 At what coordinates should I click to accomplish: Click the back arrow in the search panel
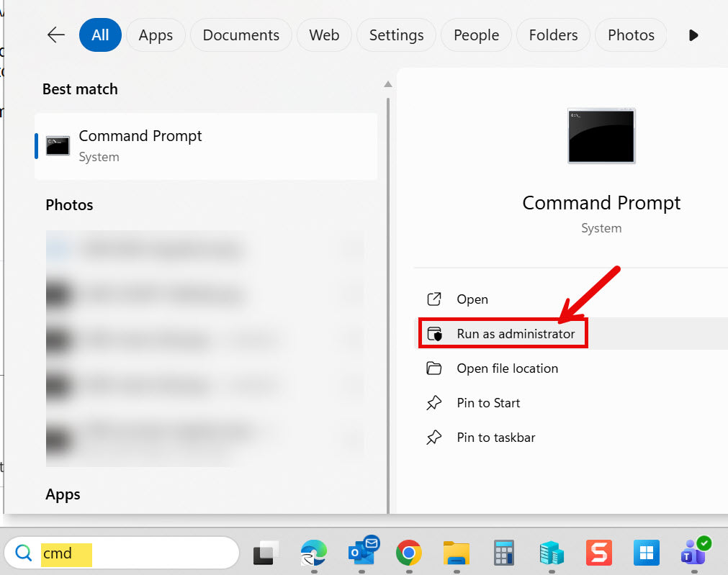point(56,35)
